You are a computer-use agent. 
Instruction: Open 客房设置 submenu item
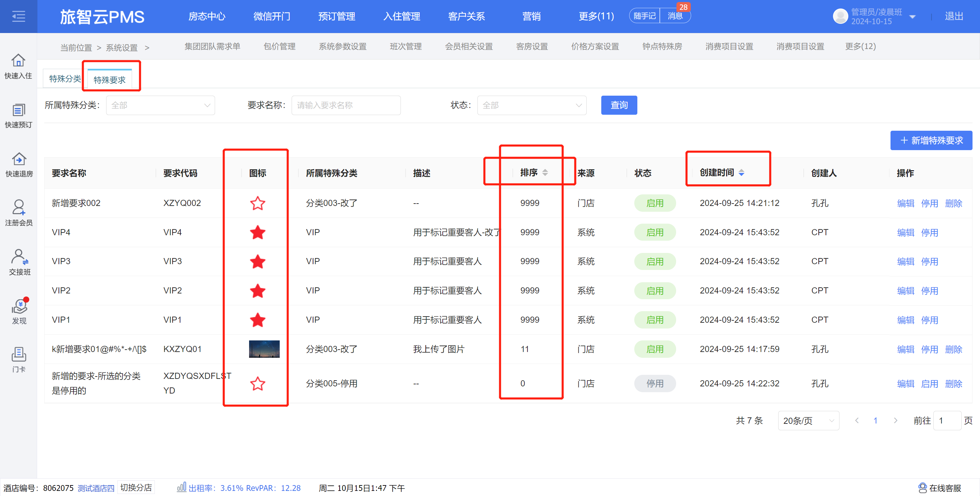point(532,46)
